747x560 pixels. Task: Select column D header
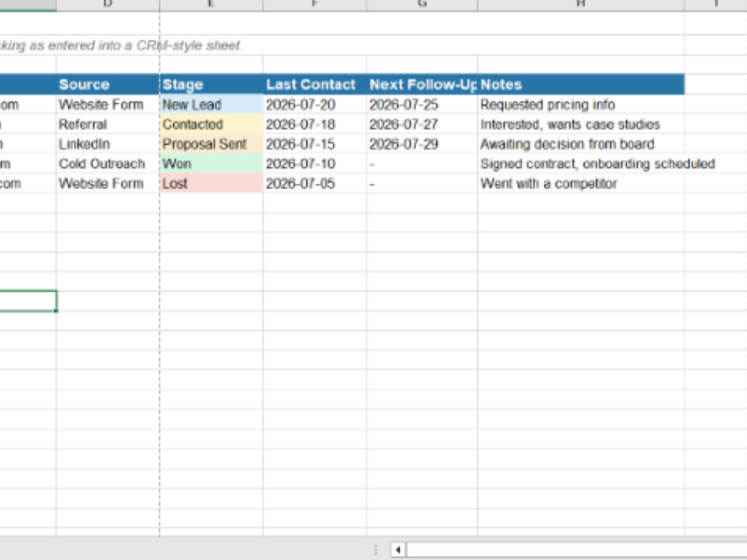tap(108, 4)
